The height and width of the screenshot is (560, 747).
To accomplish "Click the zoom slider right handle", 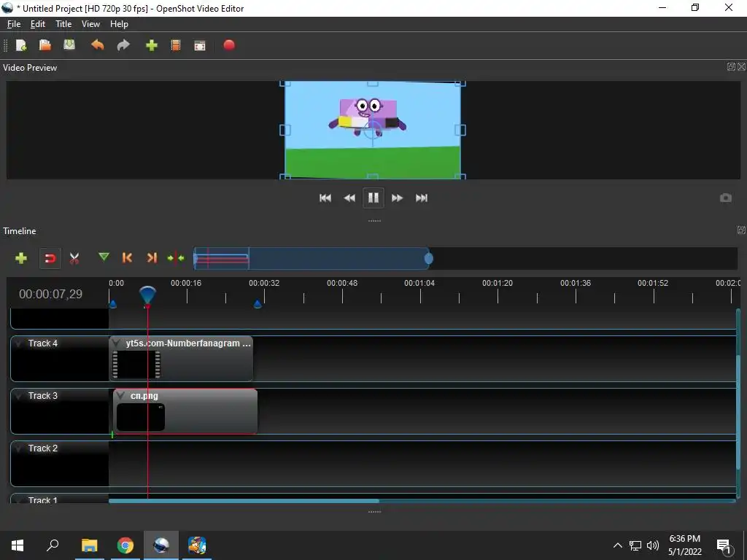I will [x=429, y=258].
